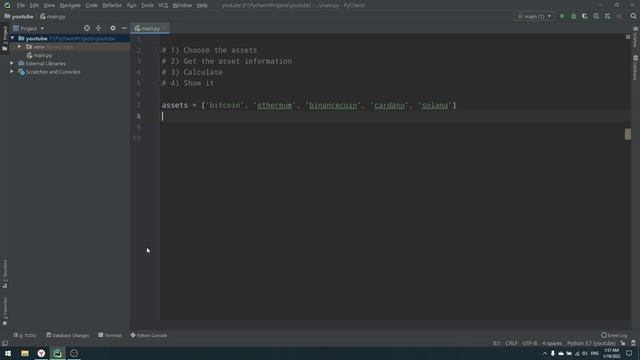Viewport: 640px width, 360px height.
Task: Click the tool windows toggle icon at bottom-left corner
Action: click(x=5, y=343)
